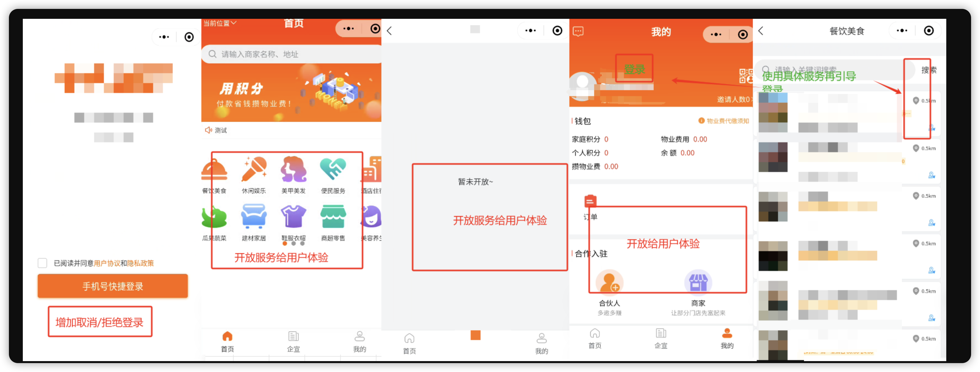980x372 pixels.
Task: Click the 用积分 promotional banner
Action: tap(291, 92)
